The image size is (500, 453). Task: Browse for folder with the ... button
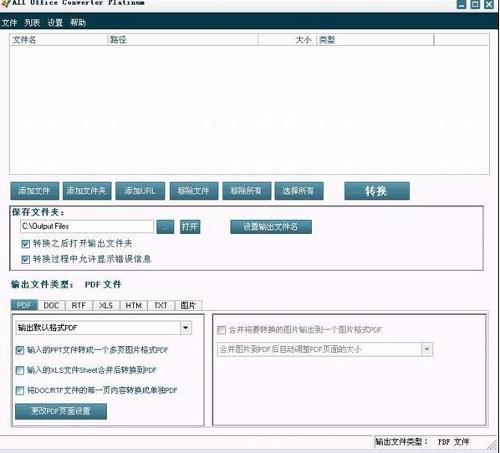click(165, 227)
